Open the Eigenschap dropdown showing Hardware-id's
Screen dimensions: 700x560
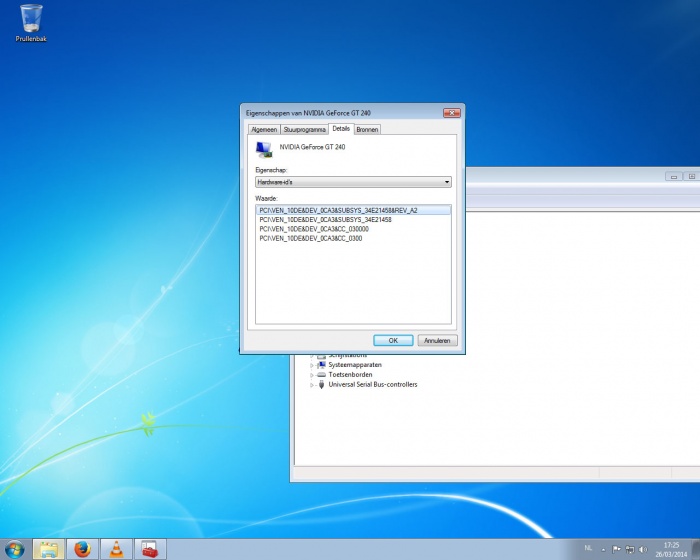tap(353, 182)
